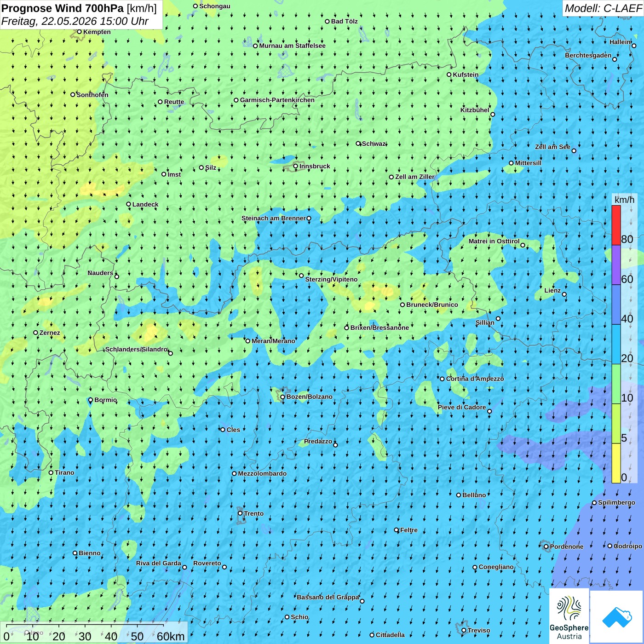Select the Trento location marker
Image resolution: width=644 pixels, height=644 pixels.
click(240, 513)
